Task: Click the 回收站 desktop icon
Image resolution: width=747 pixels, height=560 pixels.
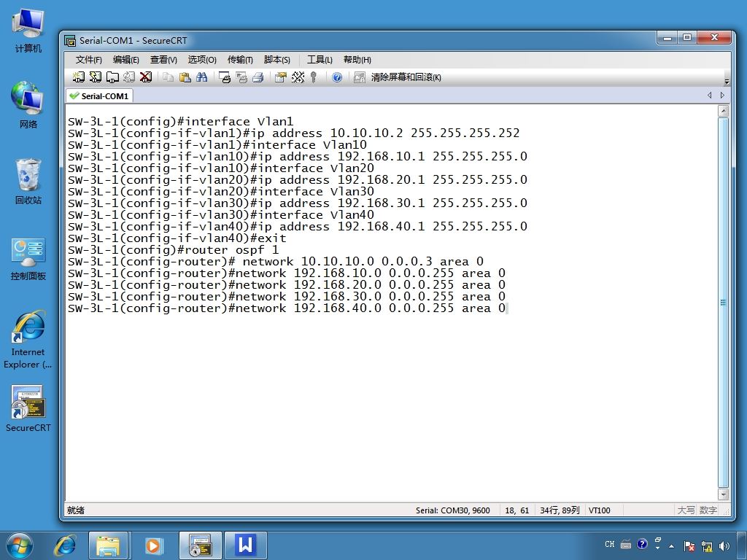Action: pyautogui.click(x=28, y=181)
